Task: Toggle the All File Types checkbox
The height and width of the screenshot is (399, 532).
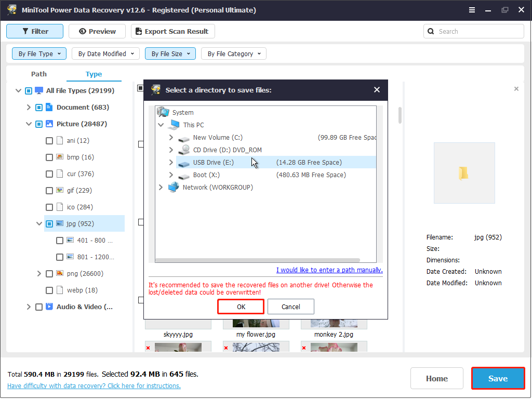Action: tap(29, 90)
